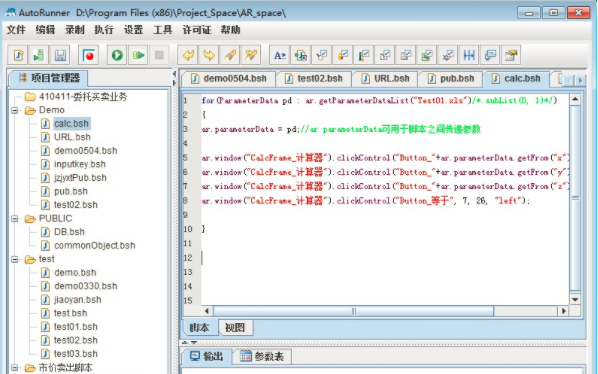The image size is (598, 374).
Task: Collapse the PUBLIC folder node
Action: pos(14,219)
